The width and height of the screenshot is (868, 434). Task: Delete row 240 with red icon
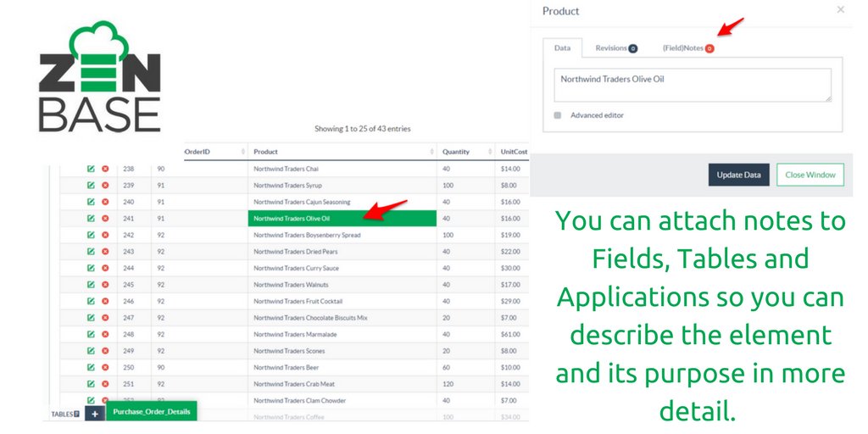click(x=105, y=202)
